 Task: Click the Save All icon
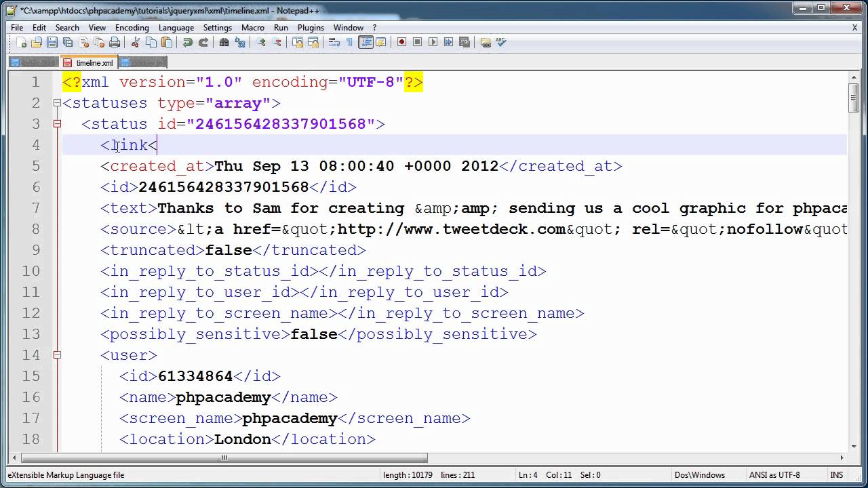68,42
